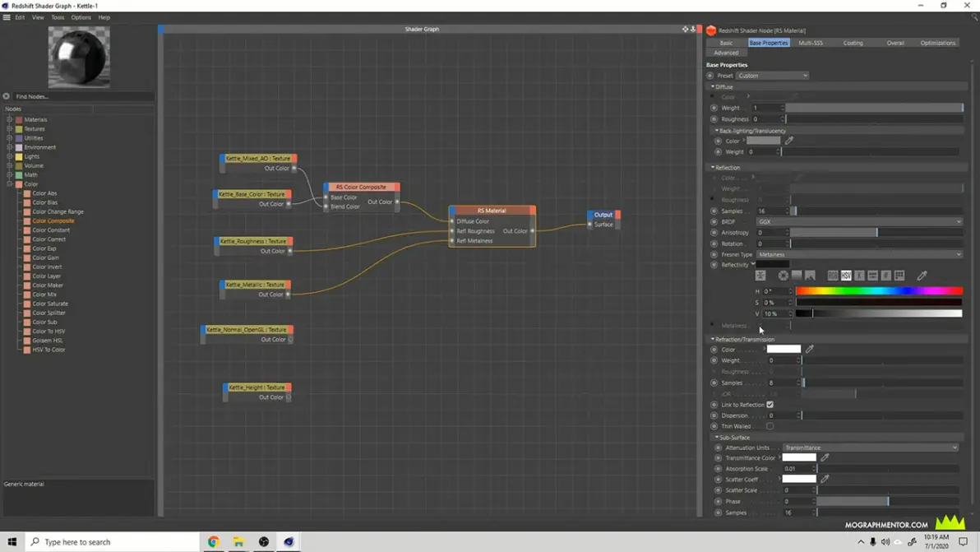Open the Cinema 4D taskbar icon

point(288,541)
